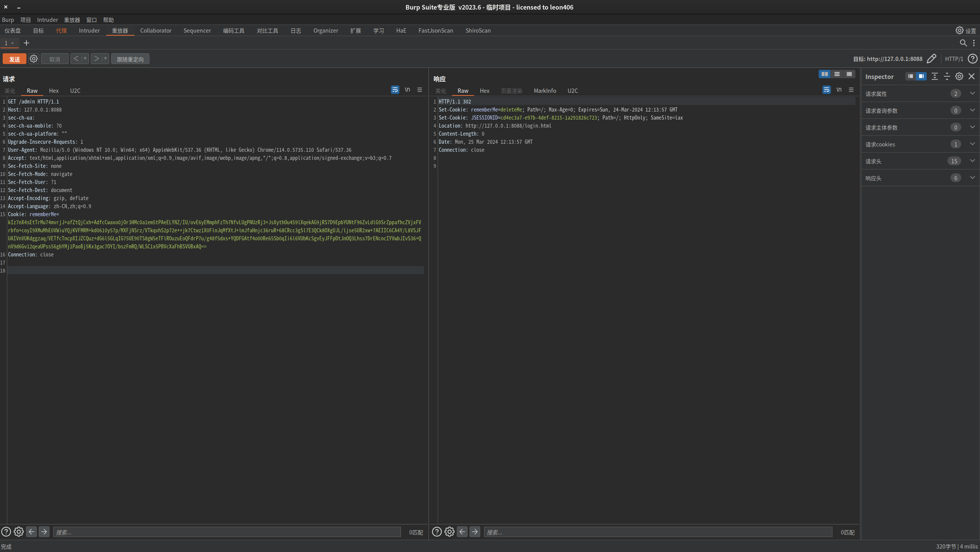Viewport: 980px width, 552px height.
Task: Open response editor hamburger menu
Action: point(851,90)
